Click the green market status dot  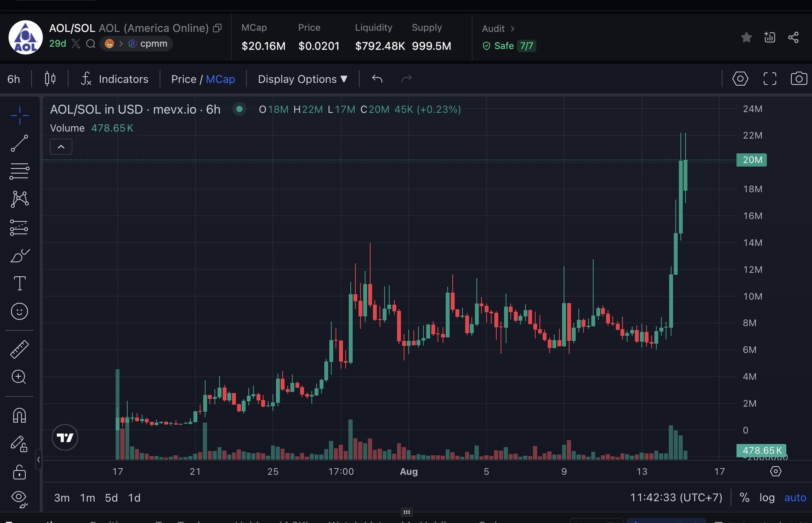coord(239,109)
